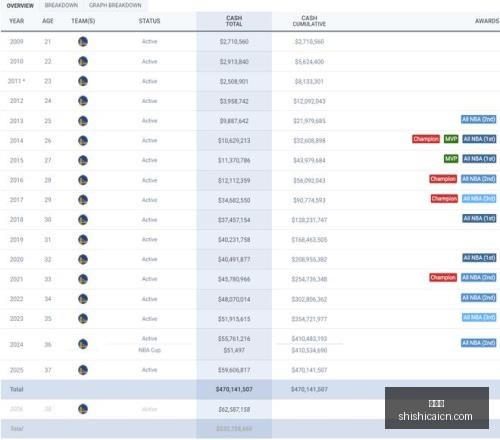500x440 pixels.
Task: Click the Champion badge in the 2014 row
Action: (426, 139)
